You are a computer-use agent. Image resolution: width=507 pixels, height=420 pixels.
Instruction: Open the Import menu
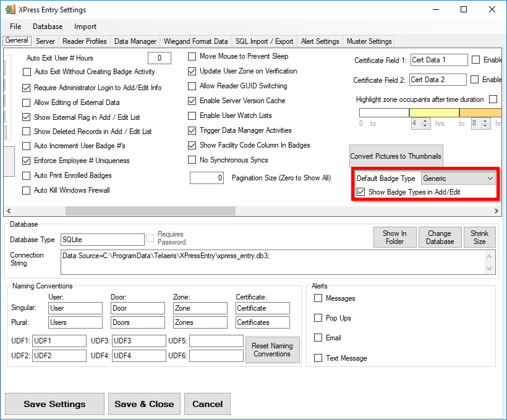(x=85, y=27)
